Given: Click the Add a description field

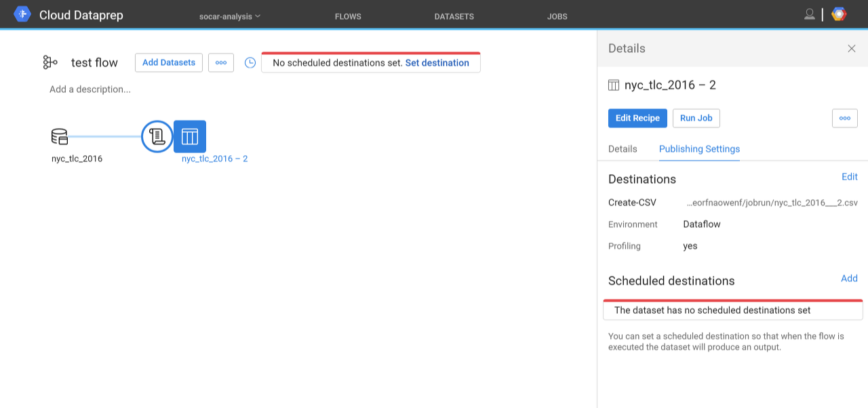Looking at the screenshot, I should click(90, 89).
